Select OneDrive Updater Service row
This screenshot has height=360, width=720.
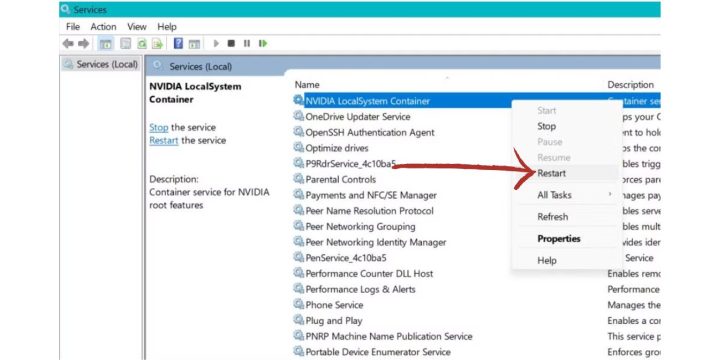[358, 117]
